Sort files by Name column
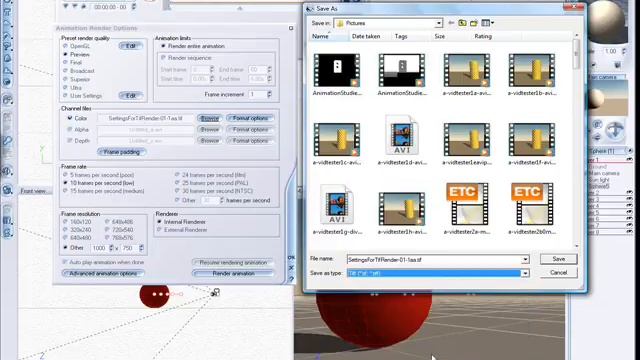640x360 pixels. 320,36
